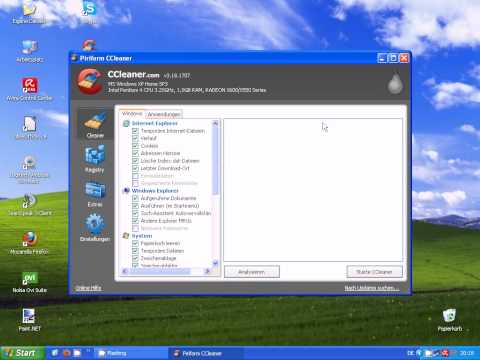Click the Starte CCleaner button
This screenshot has width=480, height=360.
coord(374,272)
